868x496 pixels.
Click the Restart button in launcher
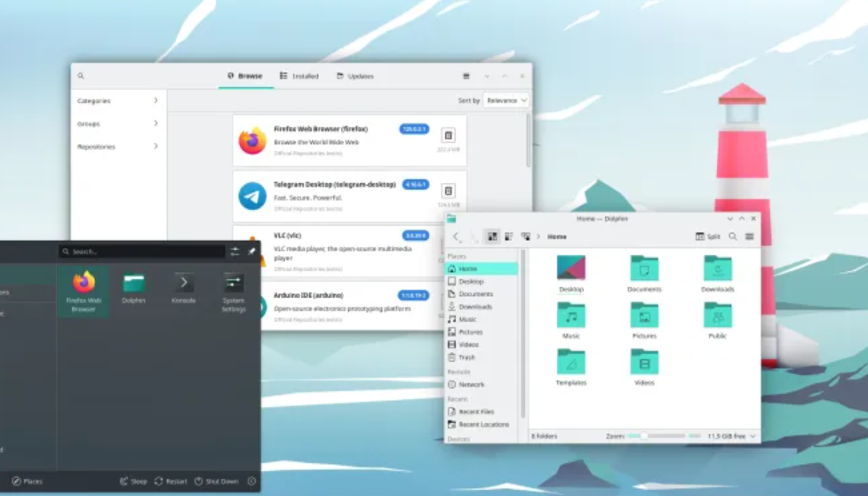tap(171, 481)
